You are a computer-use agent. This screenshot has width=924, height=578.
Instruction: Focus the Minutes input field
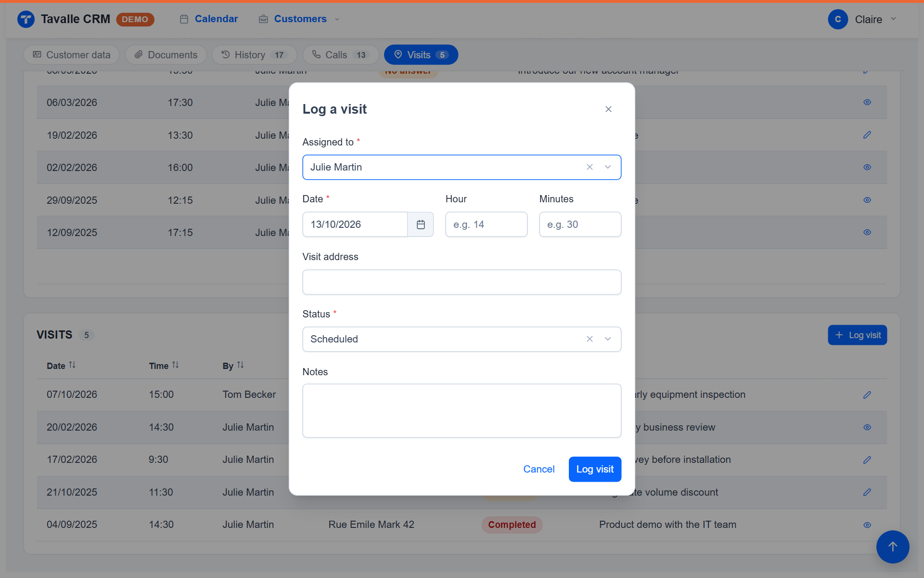coord(580,224)
